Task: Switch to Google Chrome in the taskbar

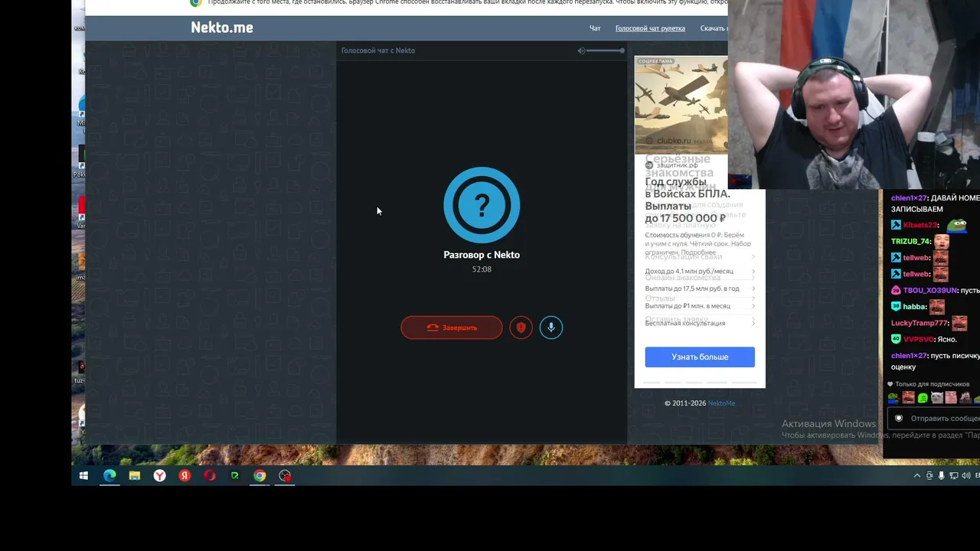Action: click(x=260, y=476)
